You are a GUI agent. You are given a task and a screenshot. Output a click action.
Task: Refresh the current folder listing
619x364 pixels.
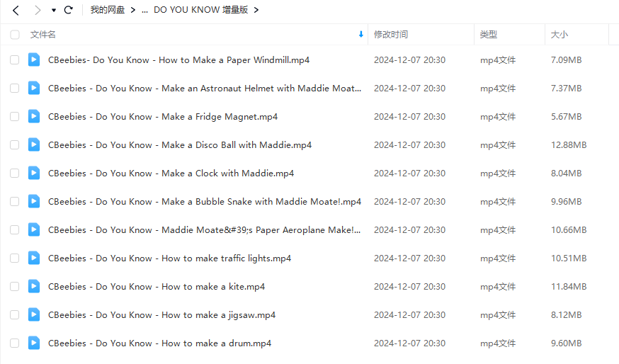(x=69, y=10)
